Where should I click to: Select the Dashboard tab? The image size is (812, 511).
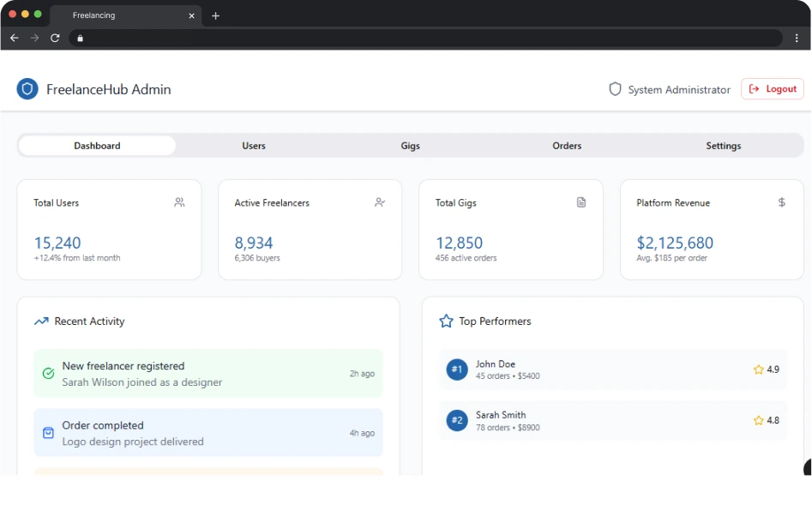97,146
